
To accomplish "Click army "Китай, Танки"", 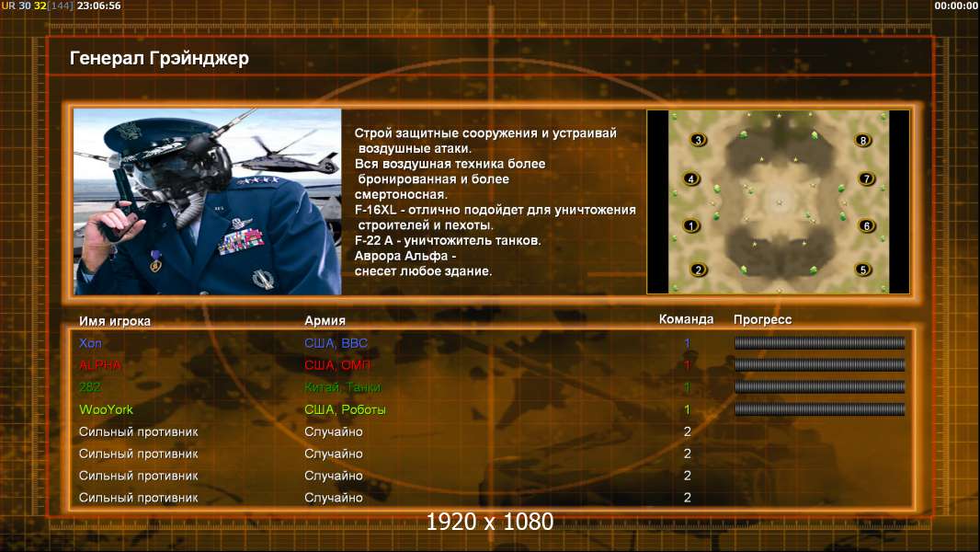I will [343, 387].
